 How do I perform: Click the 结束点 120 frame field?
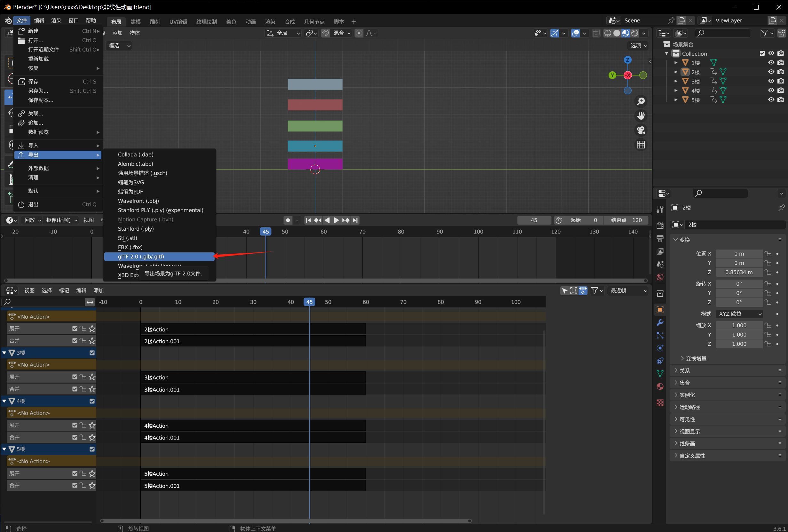coord(626,220)
